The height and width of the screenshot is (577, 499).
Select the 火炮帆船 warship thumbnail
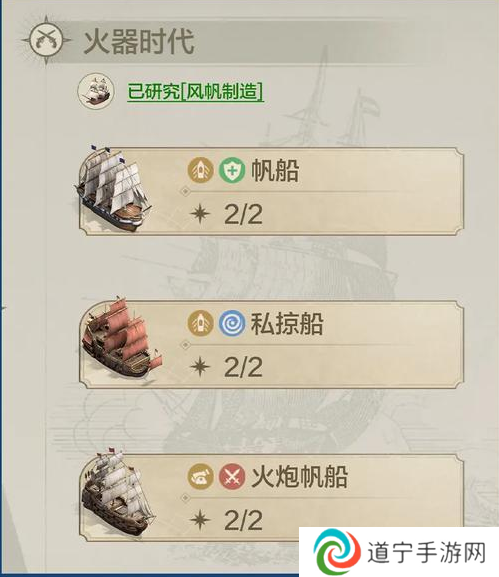click(117, 493)
